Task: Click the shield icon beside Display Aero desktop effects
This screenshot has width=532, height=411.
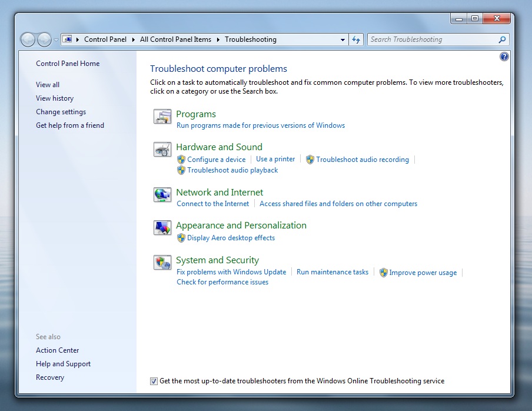Action: 181,238
